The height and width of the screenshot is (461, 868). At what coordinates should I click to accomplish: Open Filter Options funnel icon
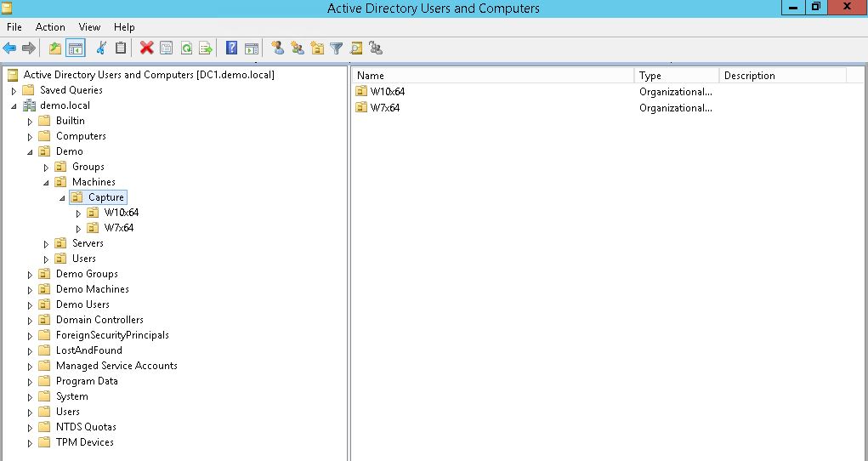(x=336, y=48)
